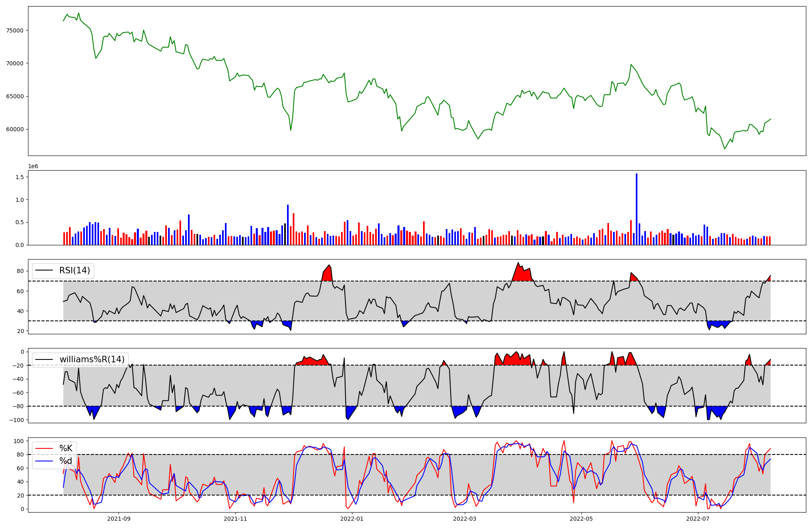Click the 2022-07 x-axis date label
The width and height of the screenshot is (812, 528).
pos(698,519)
